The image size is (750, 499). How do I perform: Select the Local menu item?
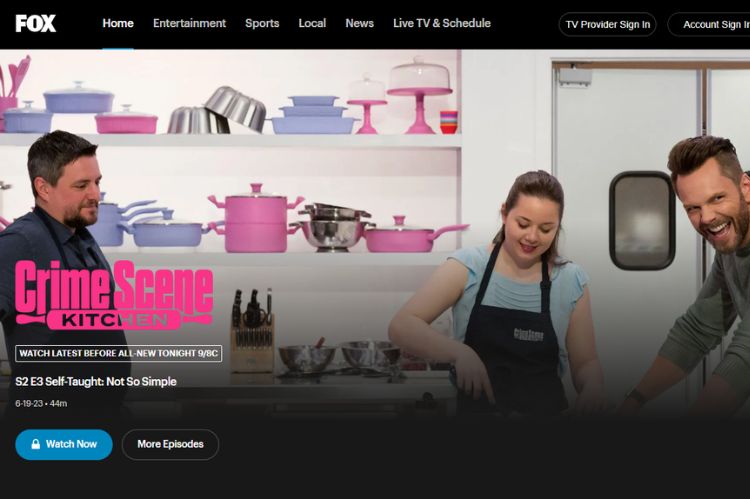click(312, 23)
